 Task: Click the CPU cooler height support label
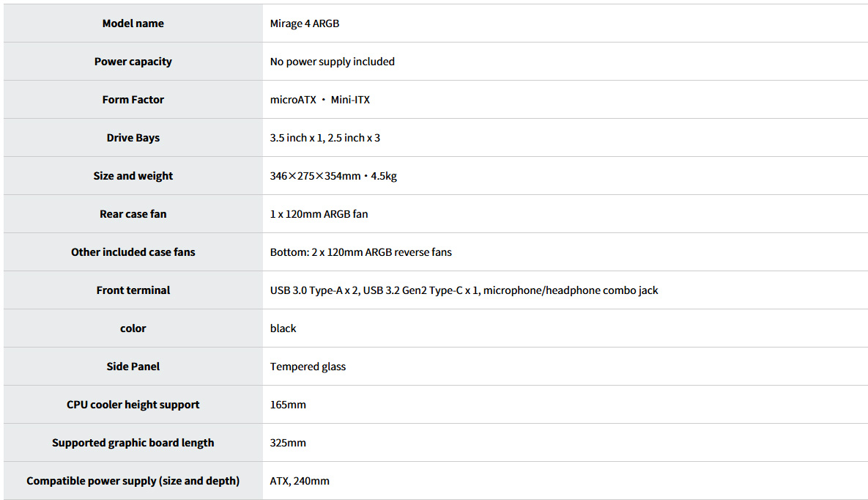tap(133, 405)
